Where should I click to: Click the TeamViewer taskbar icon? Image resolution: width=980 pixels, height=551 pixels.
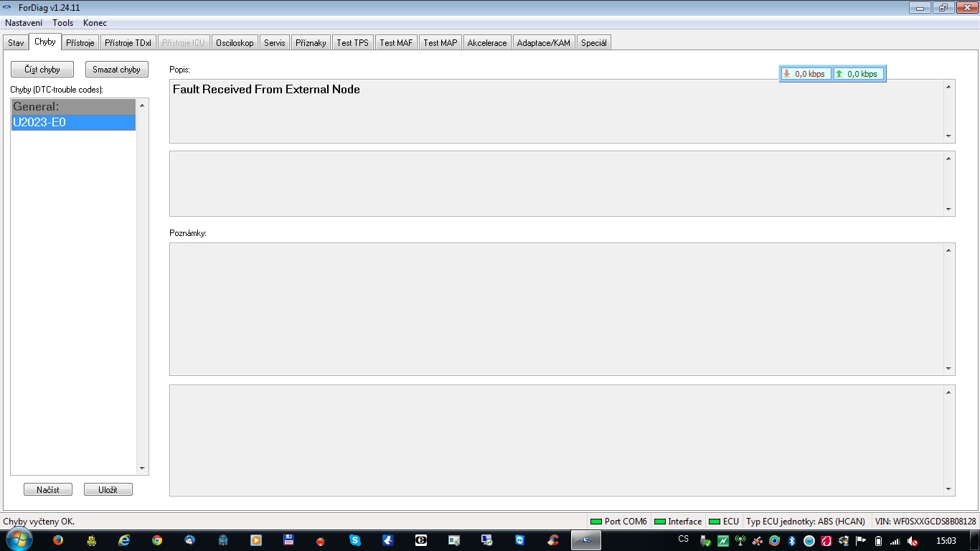point(520,540)
